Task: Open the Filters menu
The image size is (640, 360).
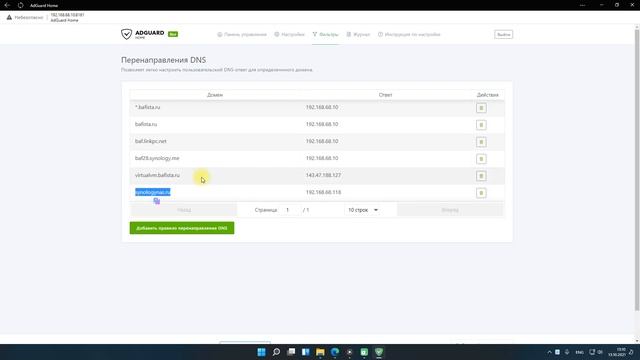Action: [325, 35]
